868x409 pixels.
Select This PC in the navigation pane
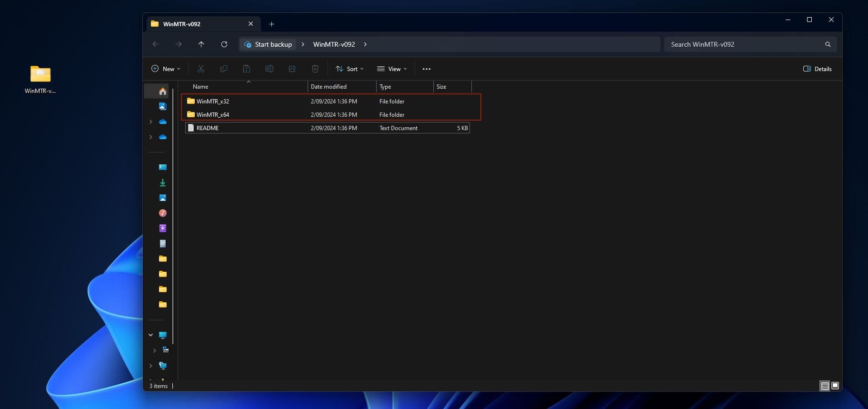click(x=163, y=335)
